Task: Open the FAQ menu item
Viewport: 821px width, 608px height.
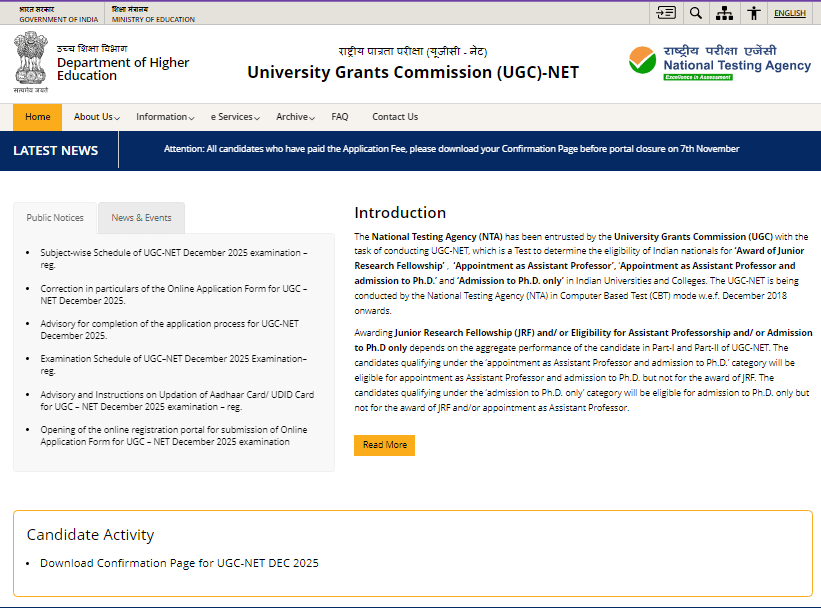Action: pyautogui.click(x=340, y=117)
